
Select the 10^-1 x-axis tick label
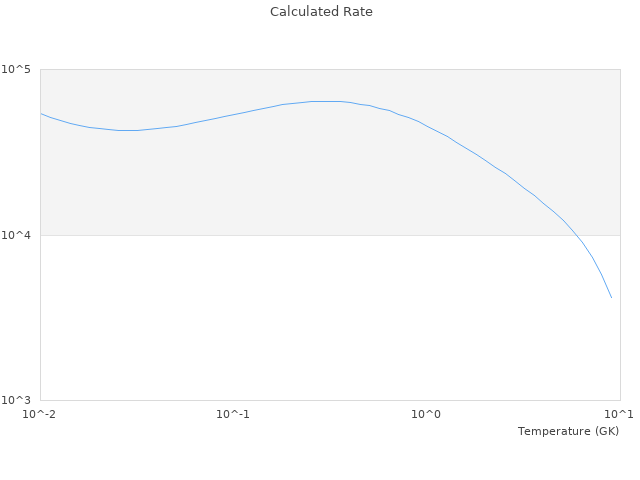pos(233,415)
